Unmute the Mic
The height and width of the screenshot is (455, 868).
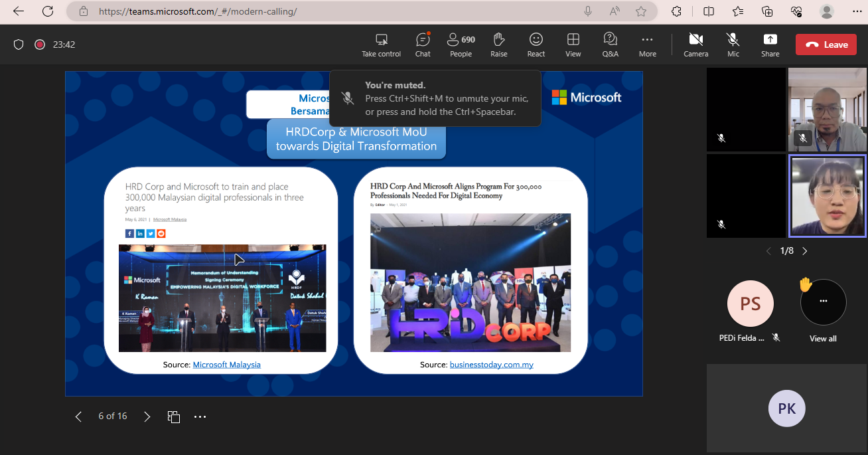tap(733, 45)
